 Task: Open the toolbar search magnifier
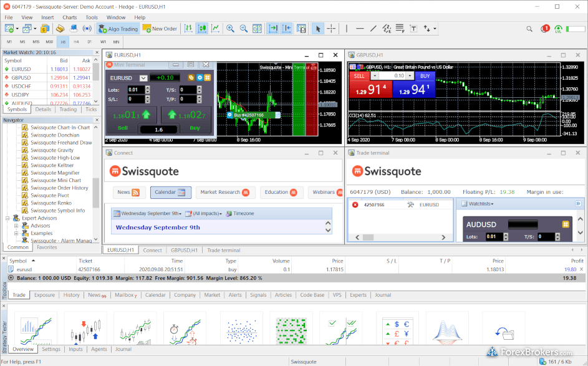coord(529,29)
